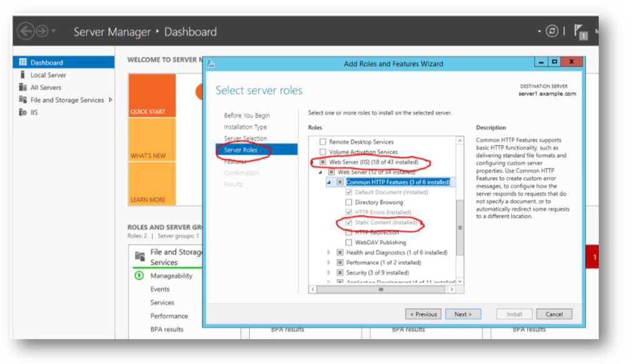Expand the Performance (1 of 2 installed) node
The image size is (633, 364).
click(x=329, y=262)
